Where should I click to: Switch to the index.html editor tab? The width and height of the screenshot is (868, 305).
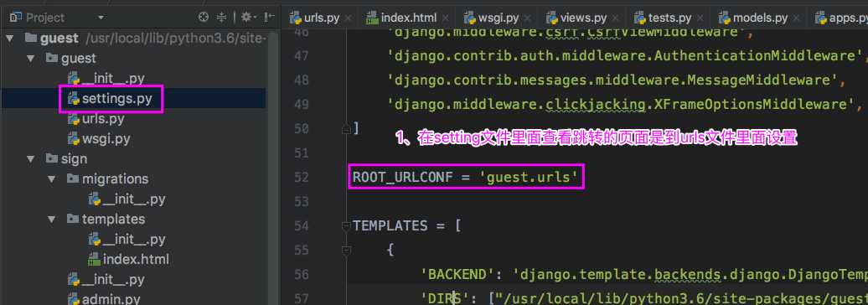pyautogui.click(x=409, y=18)
